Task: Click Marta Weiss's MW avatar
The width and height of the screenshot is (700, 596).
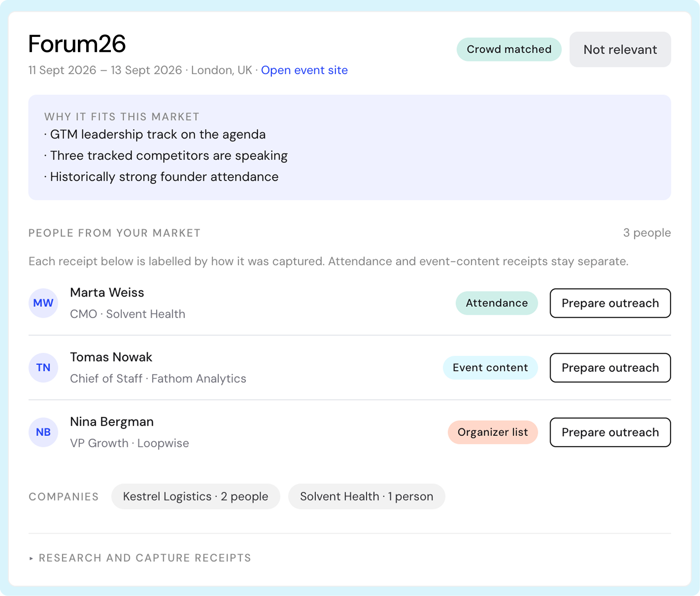Action: pos(43,303)
